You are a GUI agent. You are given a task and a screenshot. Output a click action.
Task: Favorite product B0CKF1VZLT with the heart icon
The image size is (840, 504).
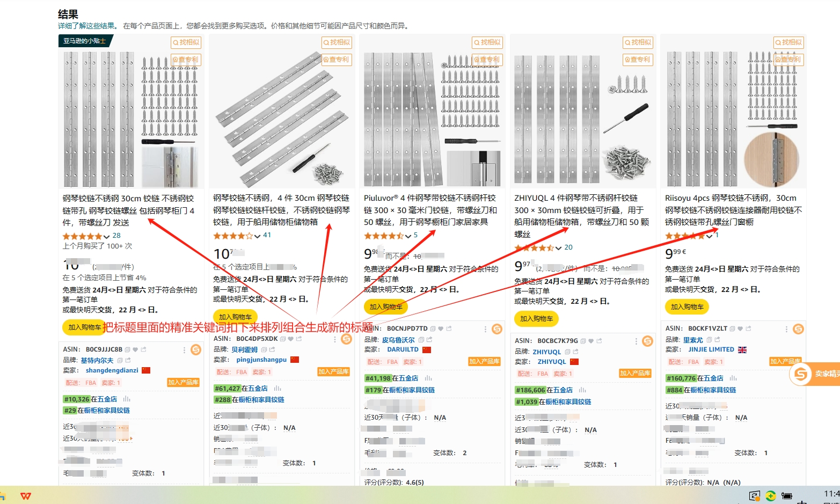click(740, 328)
